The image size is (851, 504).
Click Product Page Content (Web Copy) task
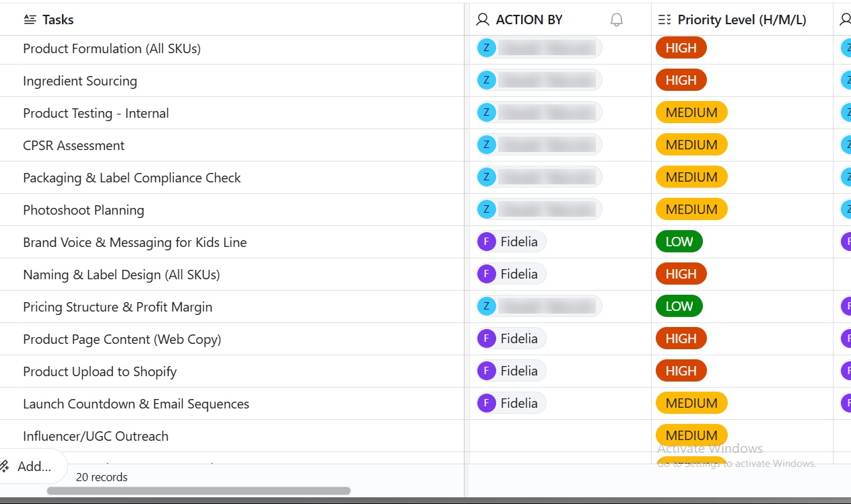point(122,339)
